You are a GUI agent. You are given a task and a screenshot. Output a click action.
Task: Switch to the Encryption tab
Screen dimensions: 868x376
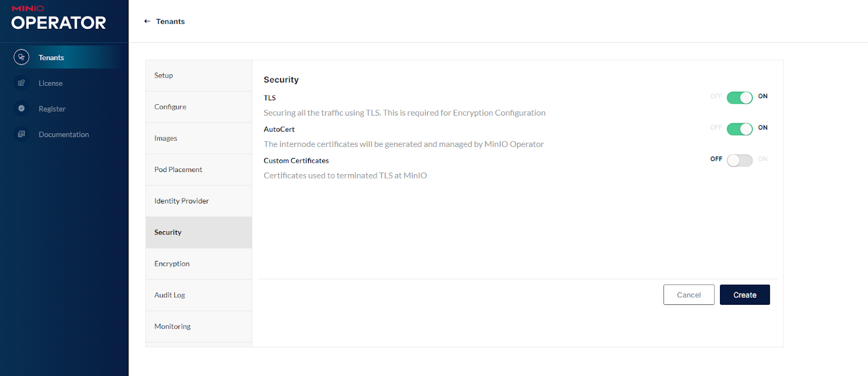[x=199, y=264]
